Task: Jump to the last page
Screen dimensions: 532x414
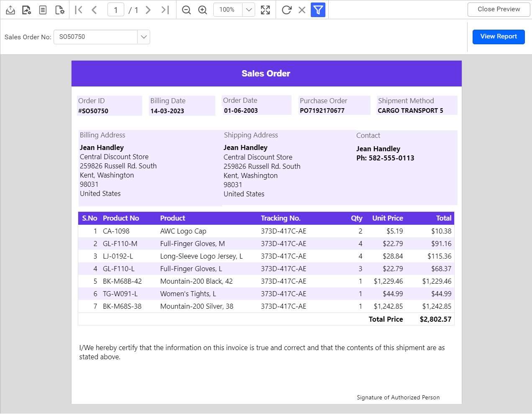Action: point(165,10)
